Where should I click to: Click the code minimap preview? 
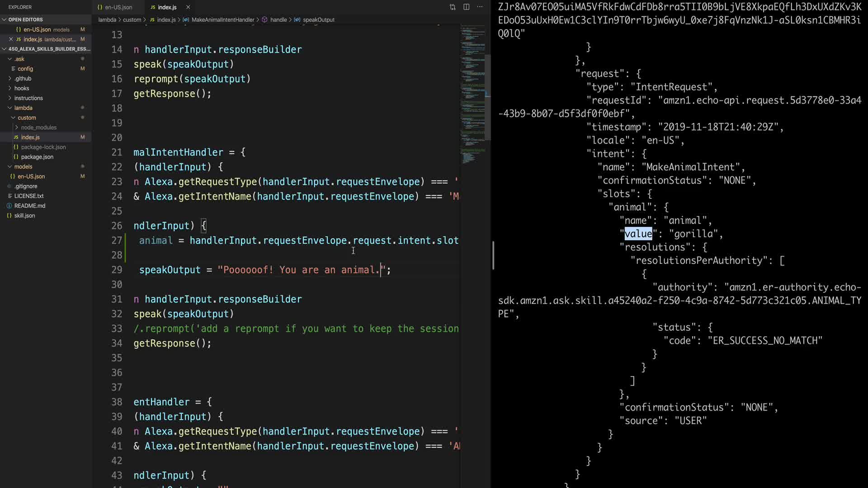(472, 90)
